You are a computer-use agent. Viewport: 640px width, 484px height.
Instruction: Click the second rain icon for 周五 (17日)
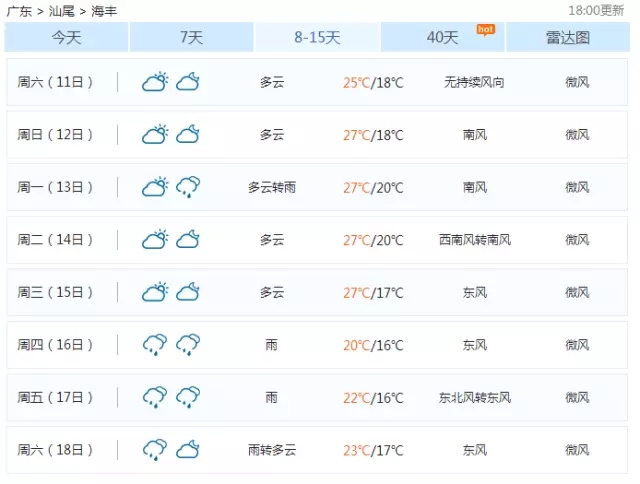[x=188, y=397]
